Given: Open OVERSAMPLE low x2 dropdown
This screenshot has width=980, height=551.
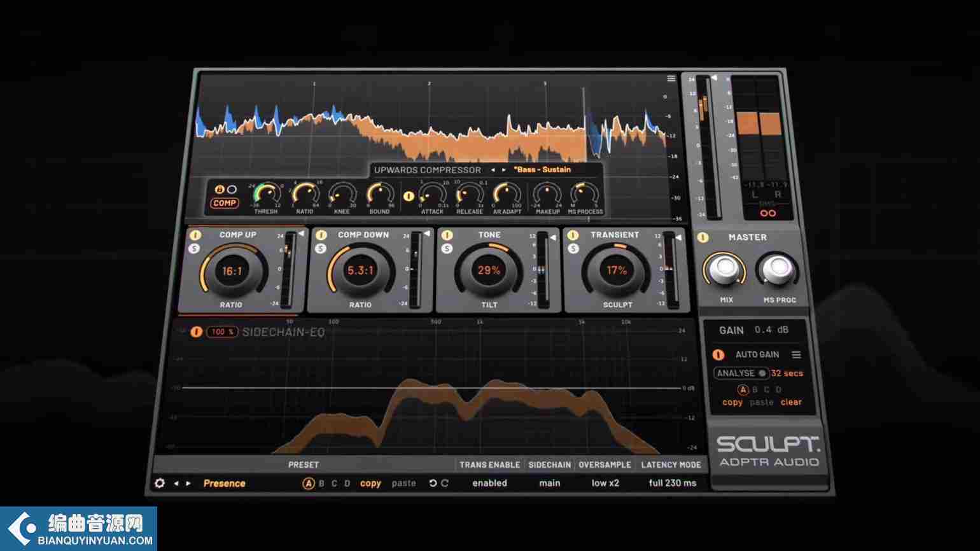Looking at the screenshot, I should [605, 483].
